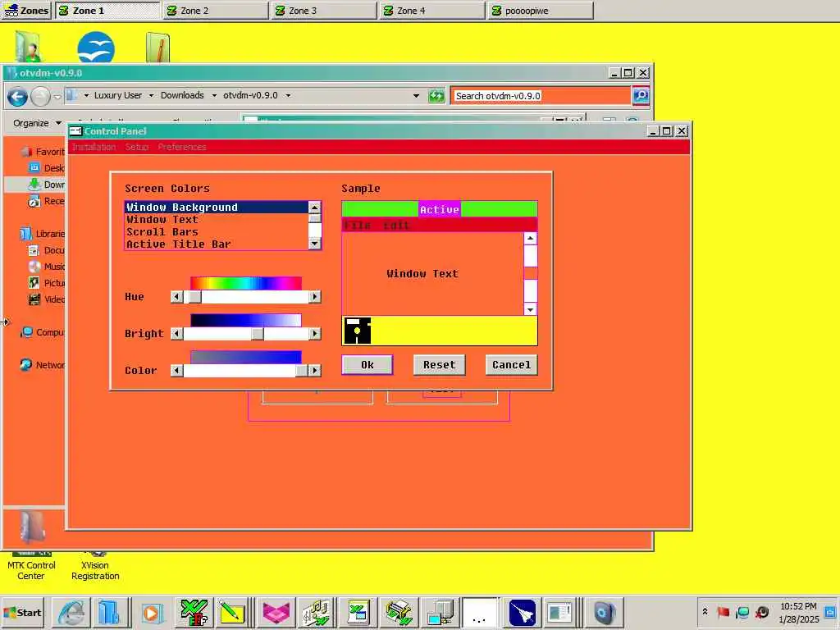Click Active title bar in Sample preview
The height and width of the screenshot is (630, 840).
(x=440, y=209)
